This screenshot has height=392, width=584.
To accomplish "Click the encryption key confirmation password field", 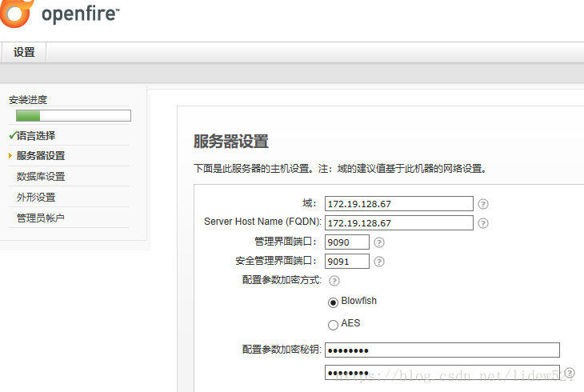I will coord(442,372).
